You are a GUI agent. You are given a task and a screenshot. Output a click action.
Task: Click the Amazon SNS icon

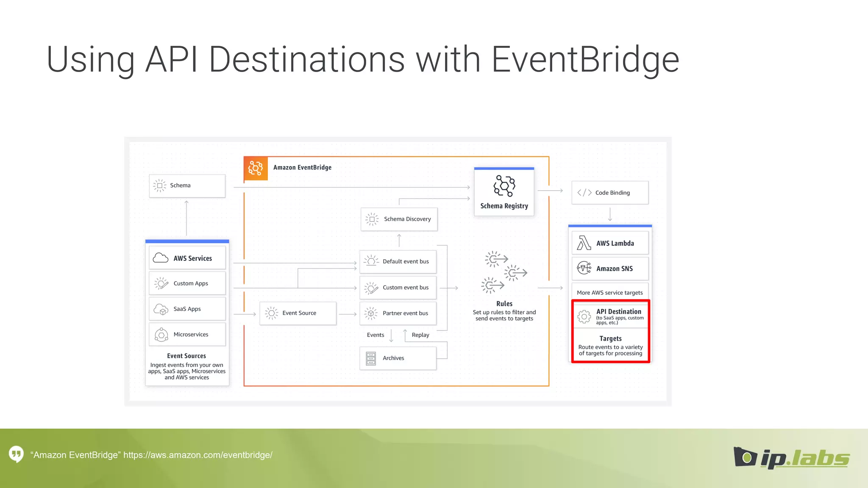(x=584, y=268)
